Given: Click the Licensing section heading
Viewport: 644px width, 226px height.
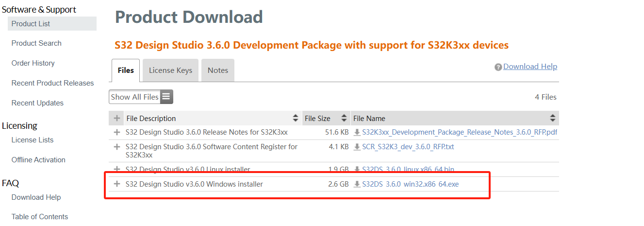Looking at the screenshot, I should pos(19,125).
